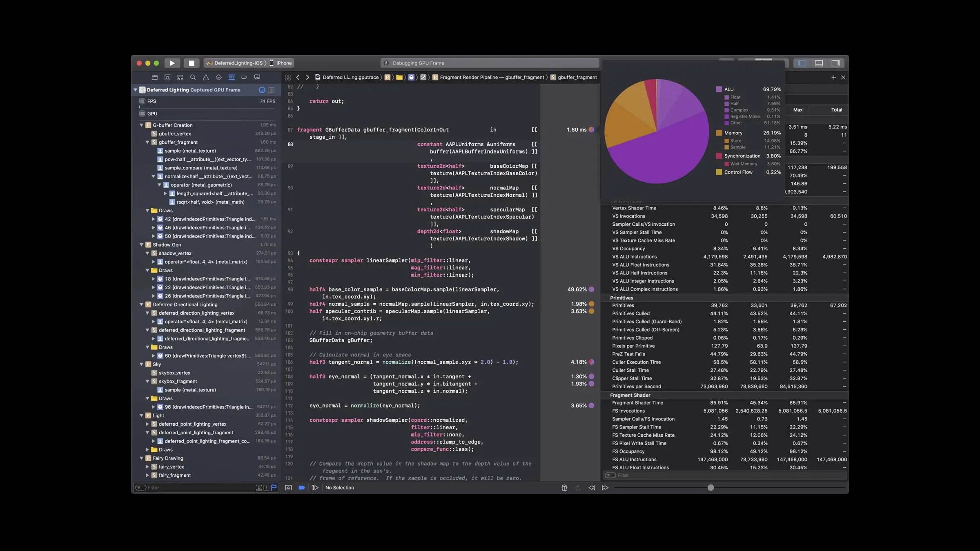This screenshot has width=980, height=551.
Task: Click the purple pie marker beside 49.62%
Action: tap(591, 289)
